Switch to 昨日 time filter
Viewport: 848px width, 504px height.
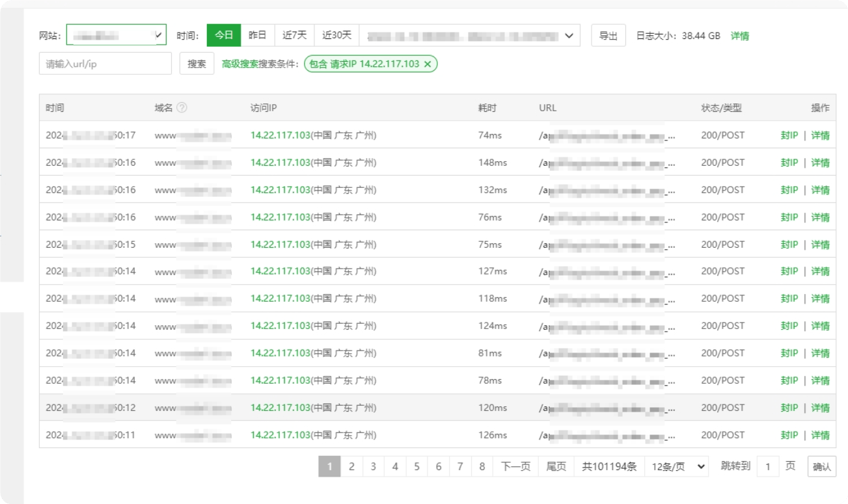point(258,35)
